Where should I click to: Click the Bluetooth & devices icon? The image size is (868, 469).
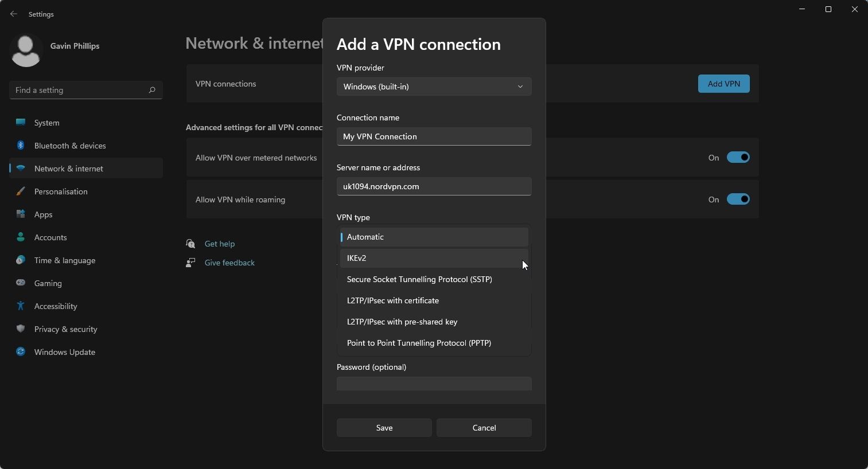(20, 146)
